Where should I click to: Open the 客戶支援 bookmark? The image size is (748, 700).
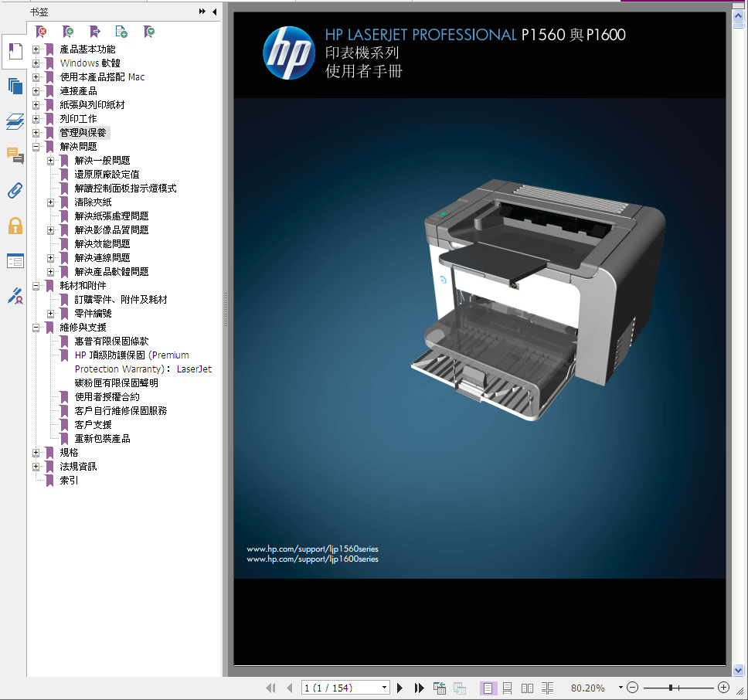click(93, 424)
